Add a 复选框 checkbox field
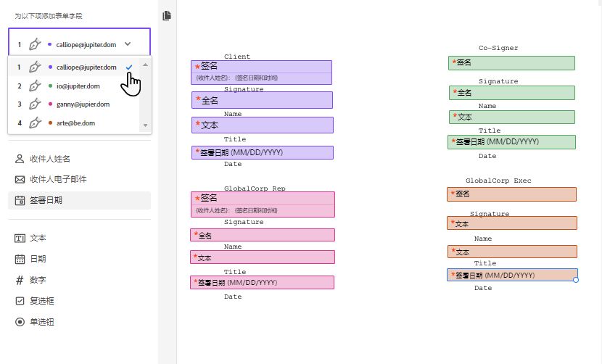The width and height of the screenshot is (602, 364). click(80, 301)
